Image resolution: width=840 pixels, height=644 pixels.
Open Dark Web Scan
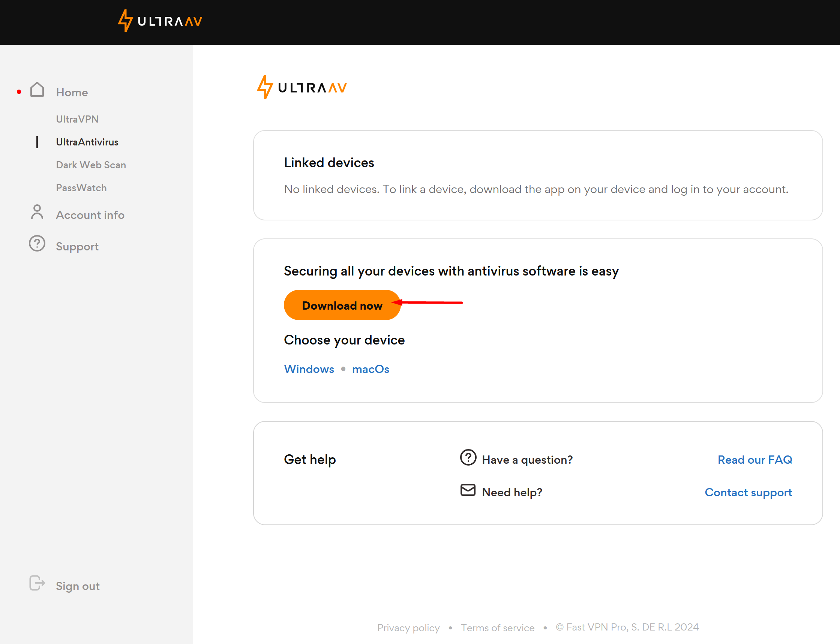tap(91, 165)
